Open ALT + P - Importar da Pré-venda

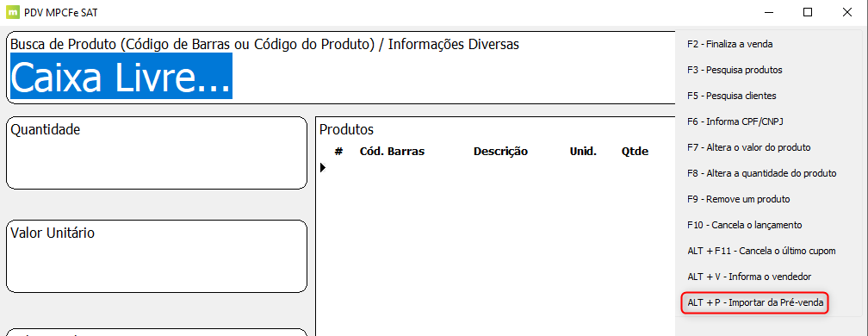pyautogui.click(x=755, y=302)
